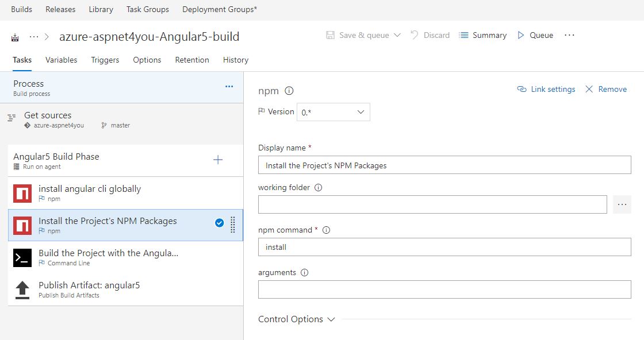Click the Remove link

(606, 90)
